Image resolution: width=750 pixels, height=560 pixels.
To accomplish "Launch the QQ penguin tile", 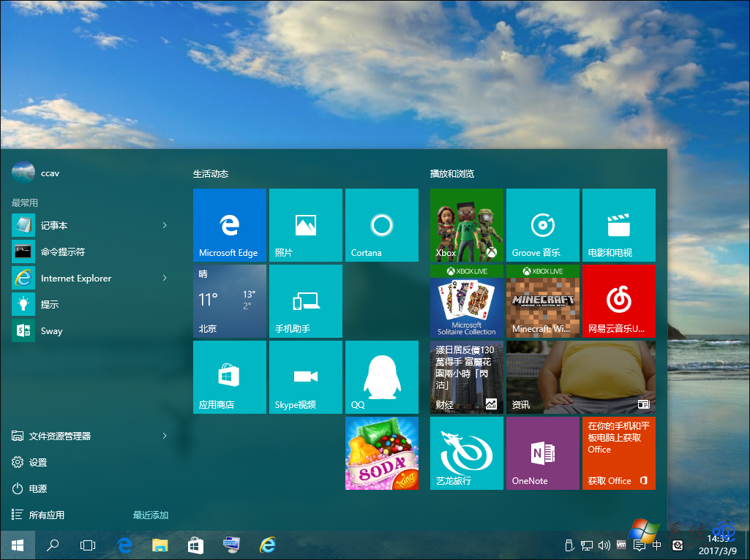I will (x=382, y=377).
